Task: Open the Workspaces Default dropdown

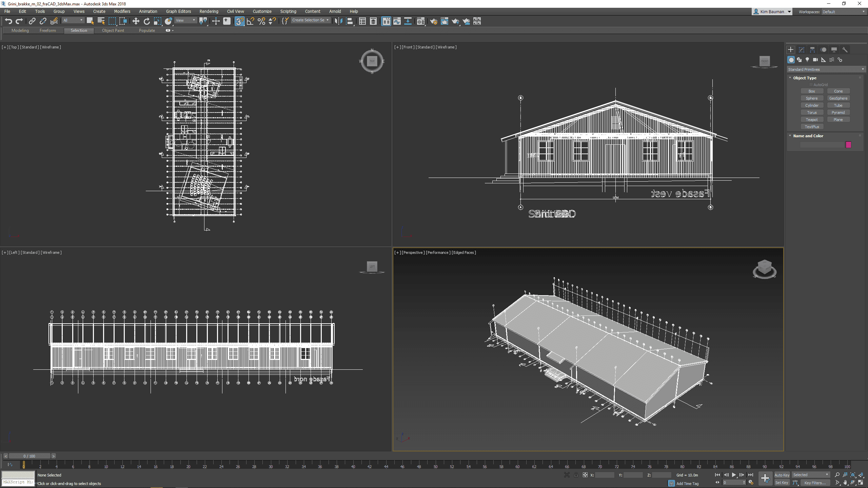Action: pyautogui.click(x=844, y=12)
